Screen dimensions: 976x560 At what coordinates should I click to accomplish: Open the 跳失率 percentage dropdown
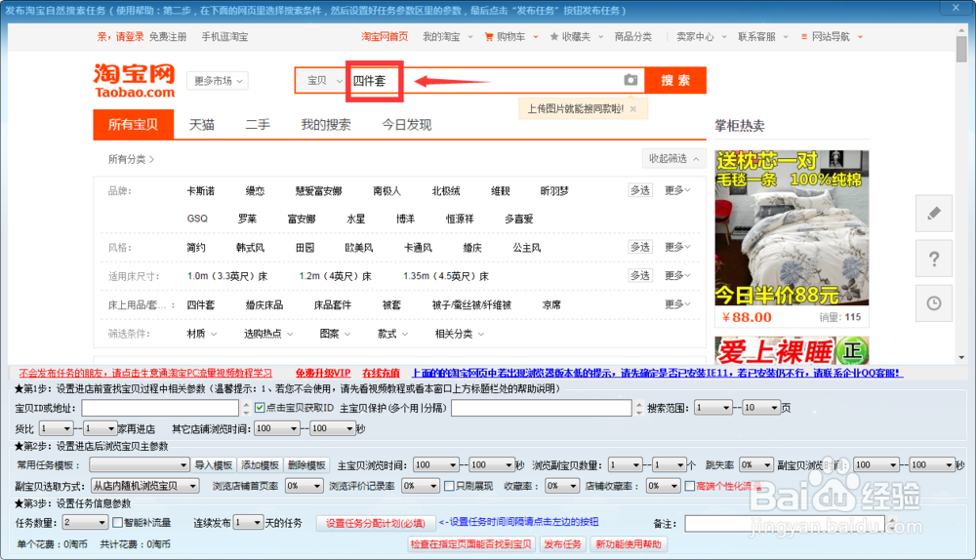pyautogui.click(x=756, y=465)
